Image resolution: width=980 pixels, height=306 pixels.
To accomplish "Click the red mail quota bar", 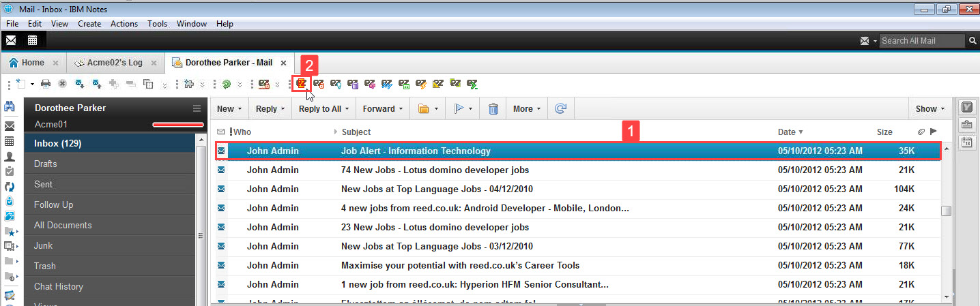I will coord(178,125).
